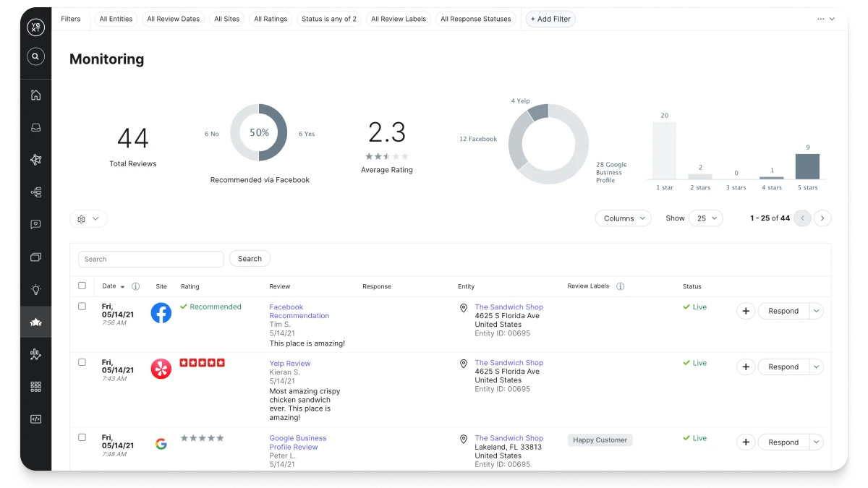Image resolution: width=868 pixels, height=488 pixels.
Task: Select the lightbulb icon in sidebar
Action: coord(35,290)
